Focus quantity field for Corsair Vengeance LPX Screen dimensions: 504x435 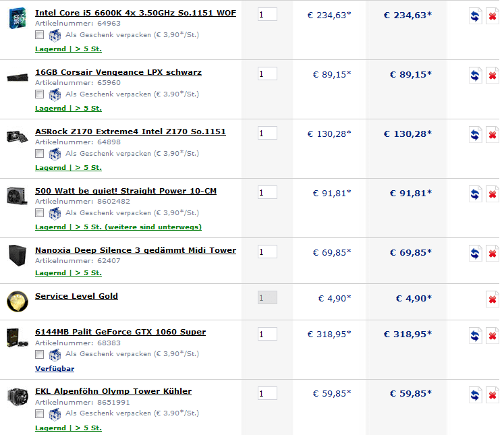[x=267, y=74]
